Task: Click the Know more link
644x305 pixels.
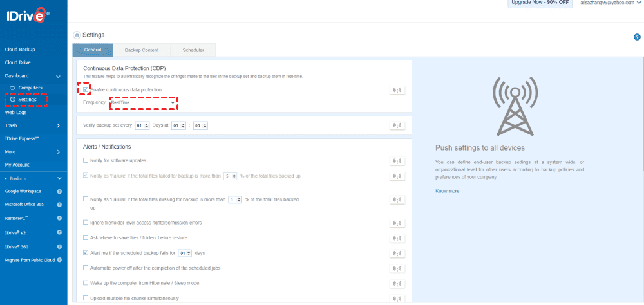Action: 448,191
